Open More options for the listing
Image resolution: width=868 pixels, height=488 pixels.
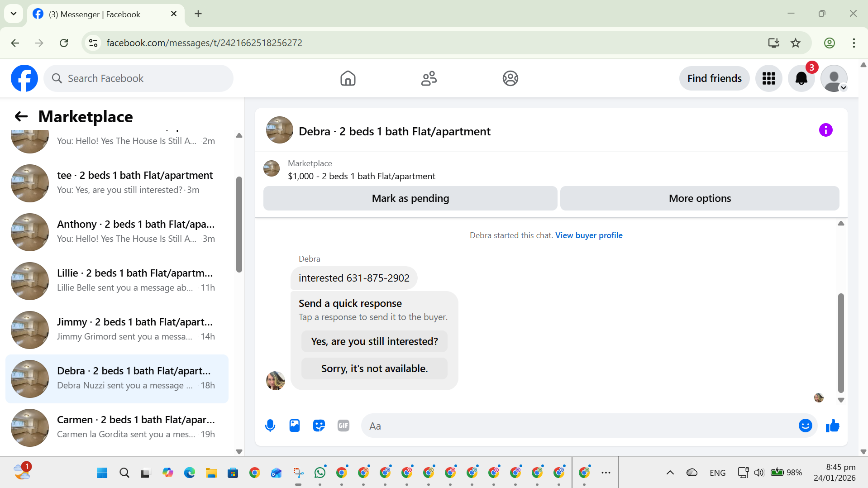coord(700,198)
